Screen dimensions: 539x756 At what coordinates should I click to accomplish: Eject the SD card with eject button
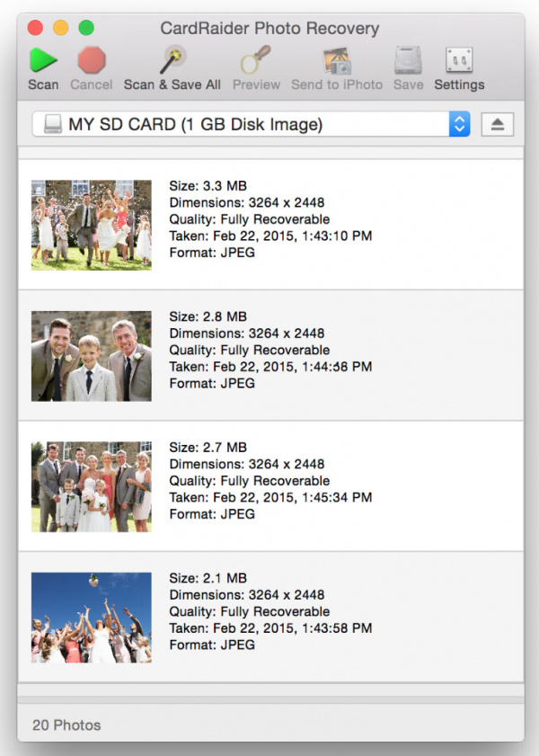pos(498,125)
